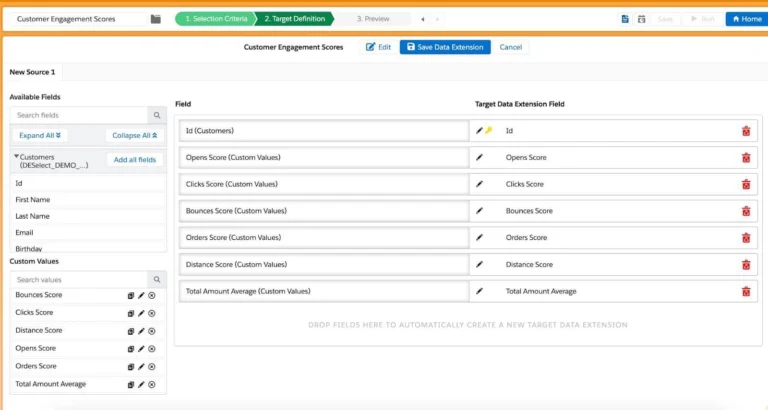This screenshot has width=768, height=410.
Task: Collapse the Customers data extension tree
Action: 17,157
